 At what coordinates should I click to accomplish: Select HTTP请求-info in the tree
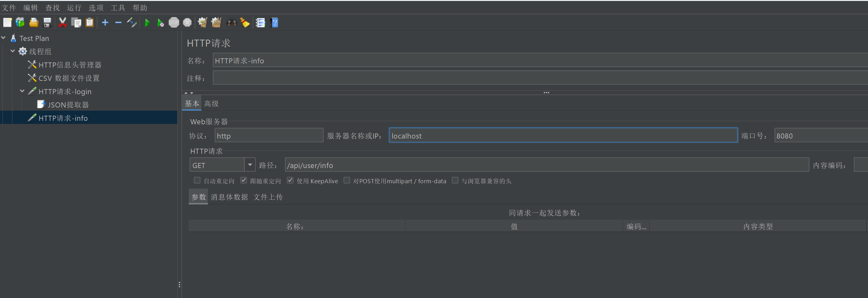click(x=63, y=118)
